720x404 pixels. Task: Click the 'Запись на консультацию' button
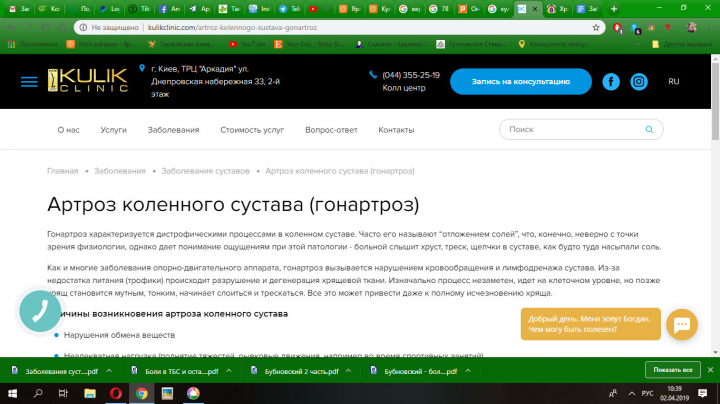click(x=521, y=82)
